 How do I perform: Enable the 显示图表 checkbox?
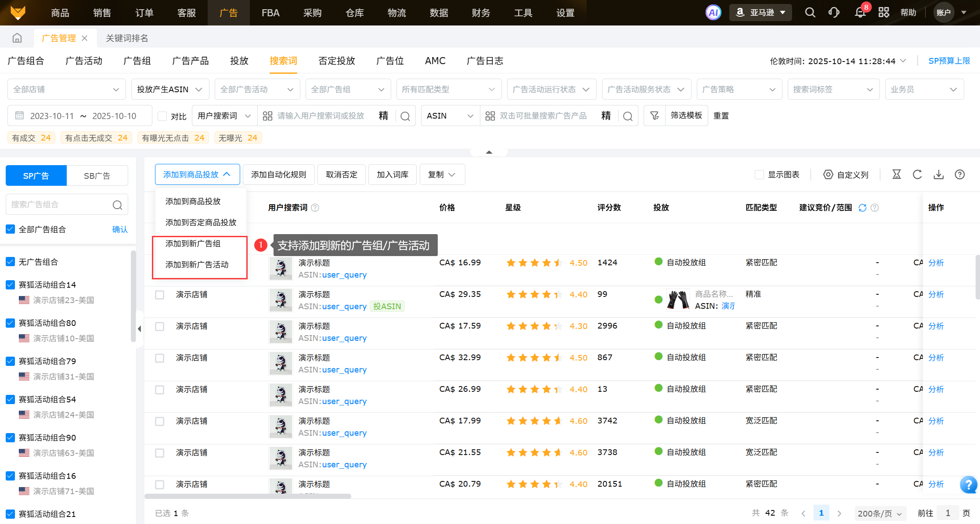point(759,175)
